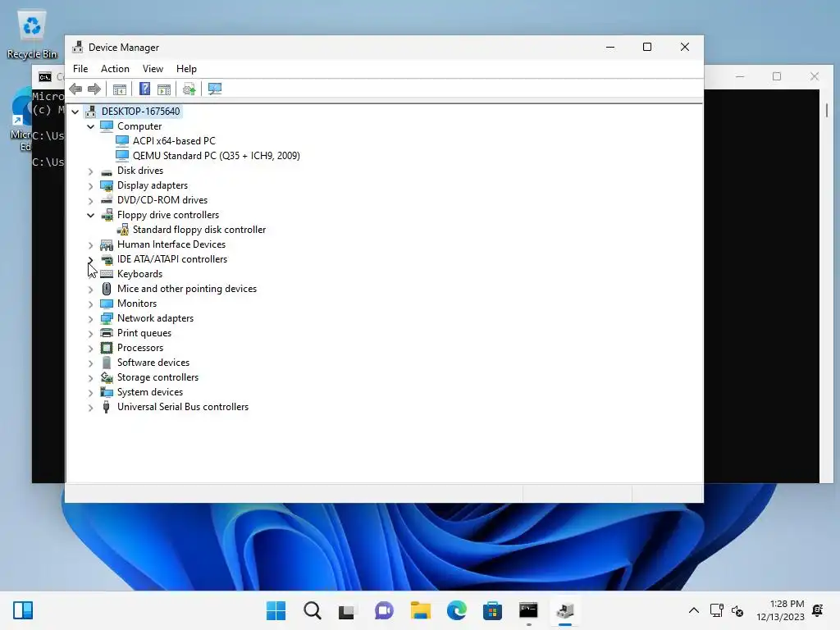
Task: Click the Processors chip icon
Action: click(107, 348)
